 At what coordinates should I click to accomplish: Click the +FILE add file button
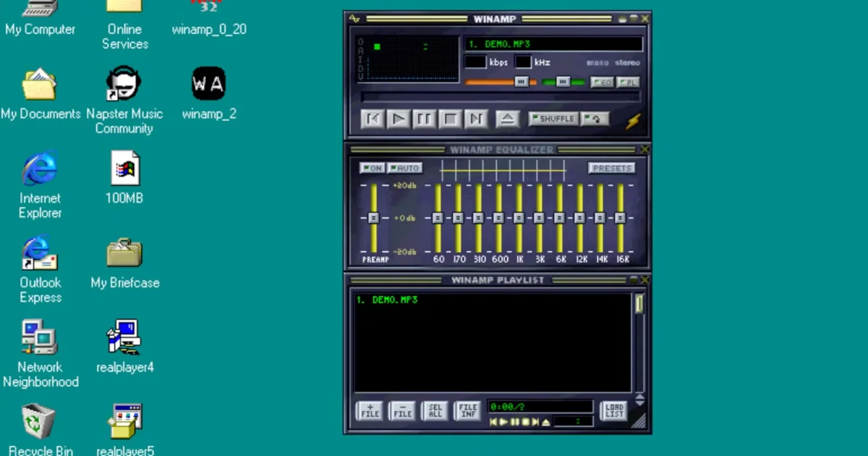click(370, 411)
